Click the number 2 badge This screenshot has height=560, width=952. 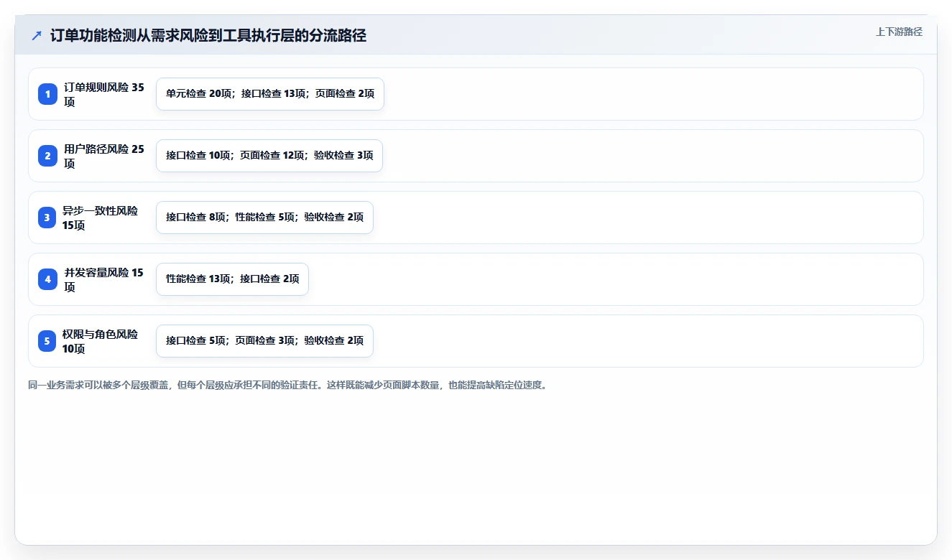(47, 156)
